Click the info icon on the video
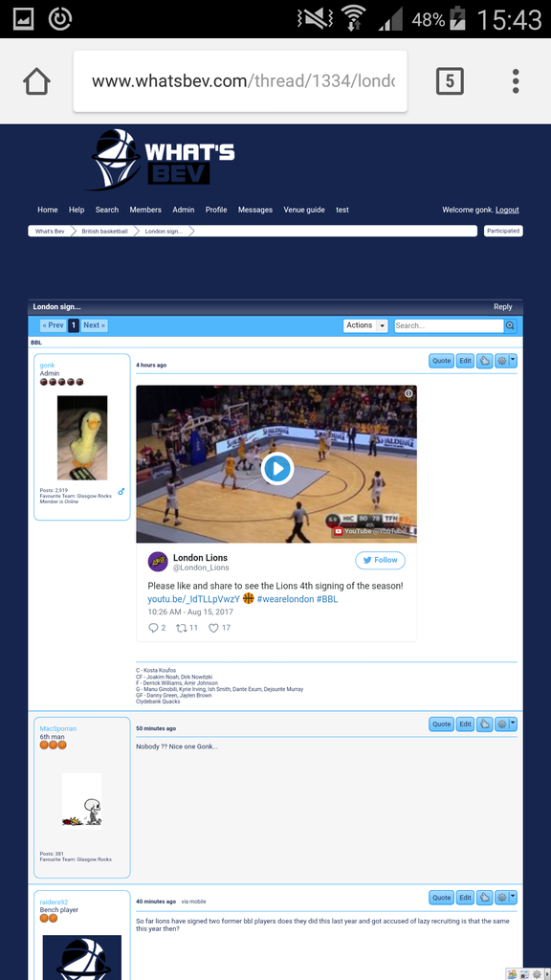This screenshot has width=551, height=980. click(x=408, y=393)
